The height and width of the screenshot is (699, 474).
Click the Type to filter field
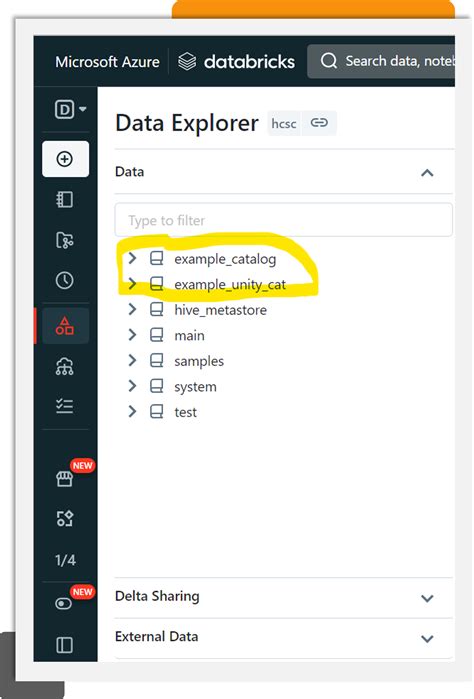284,220
